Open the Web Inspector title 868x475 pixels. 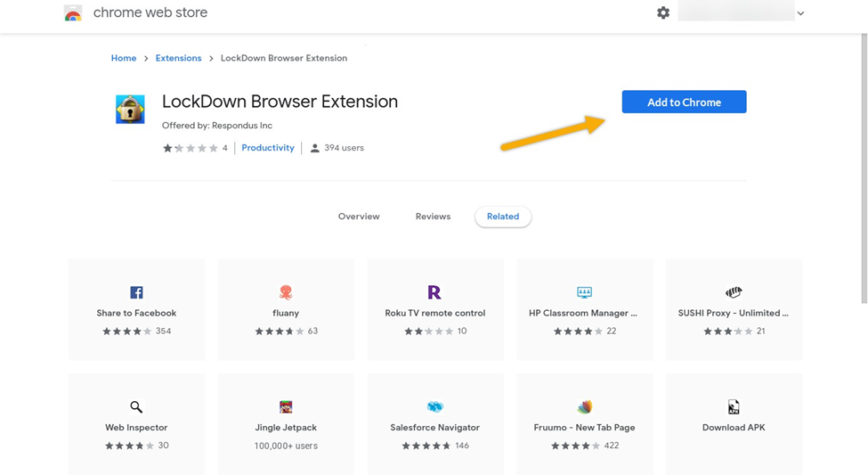coord(136,428)
